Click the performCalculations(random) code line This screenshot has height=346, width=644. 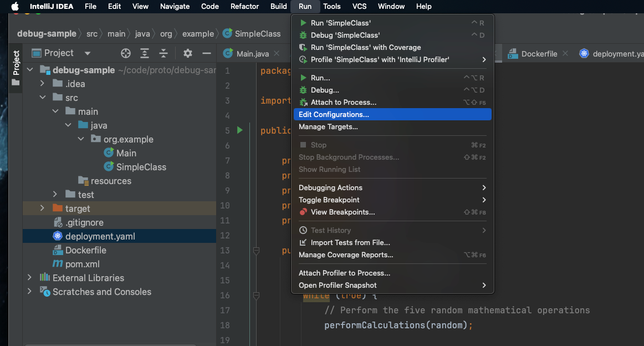coord(398,325)
